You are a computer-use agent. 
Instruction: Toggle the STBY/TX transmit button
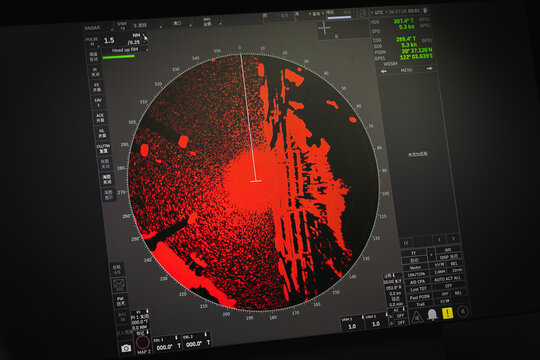click(122, 26)
